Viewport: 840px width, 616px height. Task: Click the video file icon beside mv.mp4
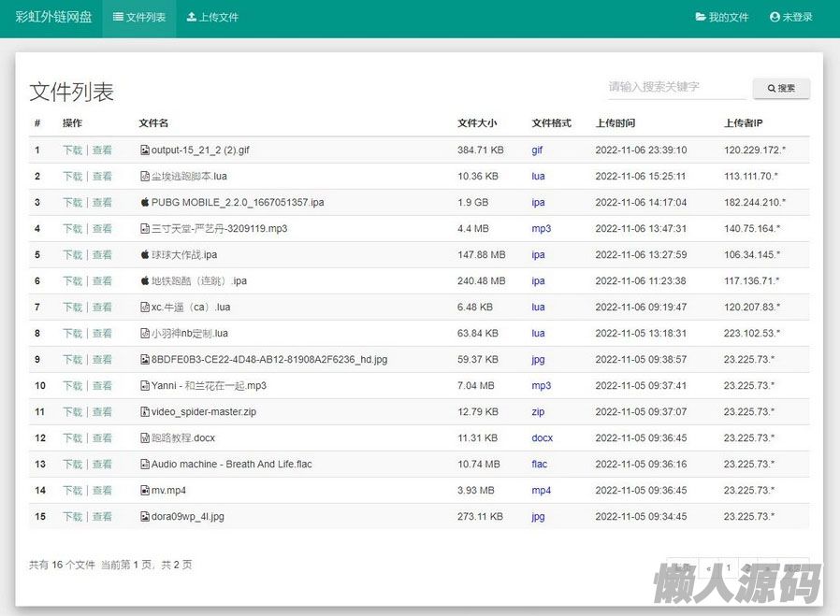tap(144, 491)
